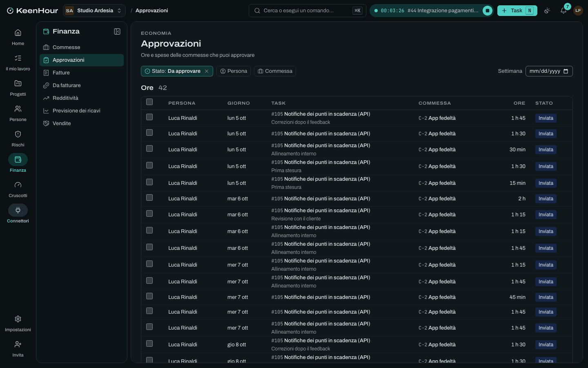Open the Studio Ardesia workspace switcher
The width and height of the screenshot is (588, 368).
(94, 11)
